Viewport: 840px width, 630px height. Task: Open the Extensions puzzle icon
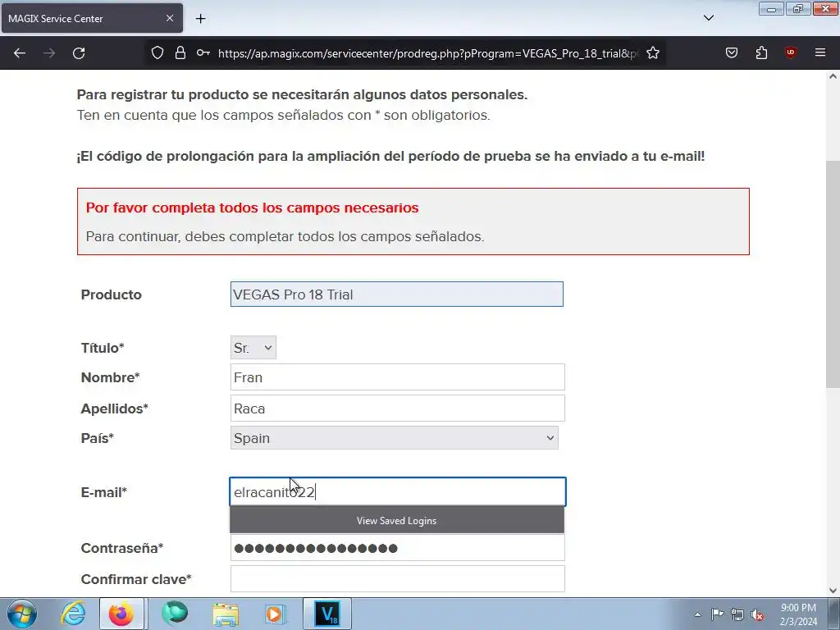coord(761,52)
